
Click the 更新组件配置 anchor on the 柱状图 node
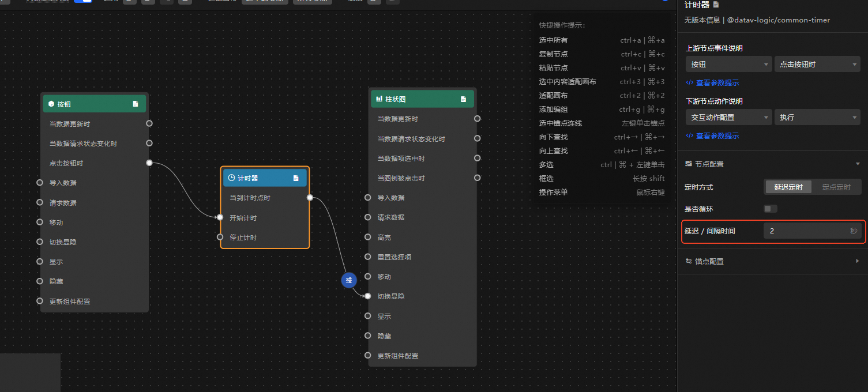coord(368,355)
